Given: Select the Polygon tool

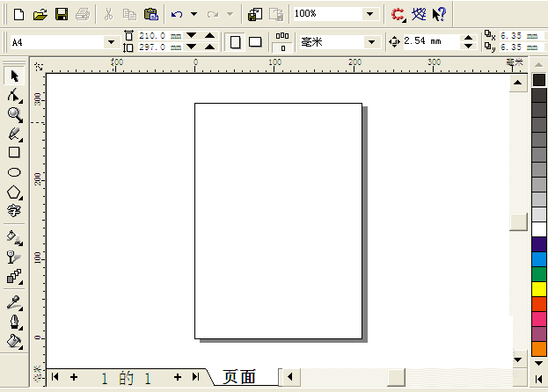Looking at the screenshot, I should pyautogui.click(x=14, y=192).
